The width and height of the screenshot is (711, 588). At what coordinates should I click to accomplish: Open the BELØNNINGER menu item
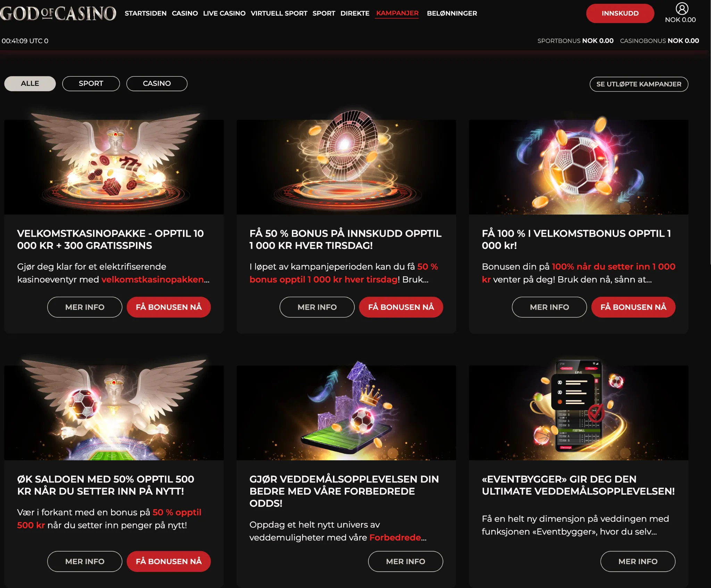pyautogui.click(x=452, y=13)
